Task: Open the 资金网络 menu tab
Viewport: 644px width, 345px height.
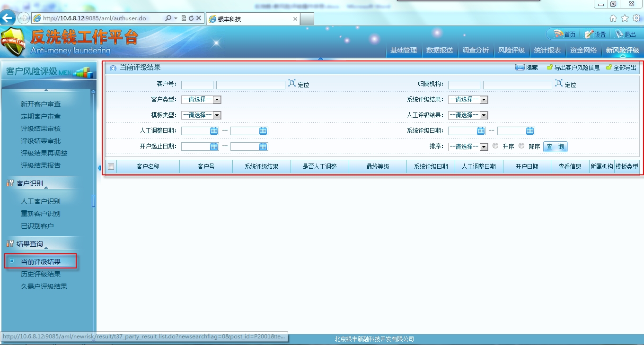Action: coord(583,50)
